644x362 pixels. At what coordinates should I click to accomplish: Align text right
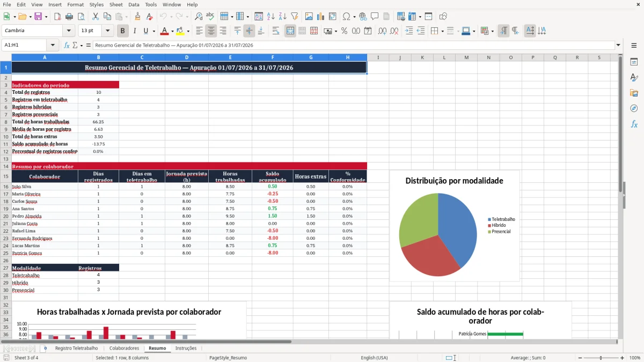click(x=223, y=31)
